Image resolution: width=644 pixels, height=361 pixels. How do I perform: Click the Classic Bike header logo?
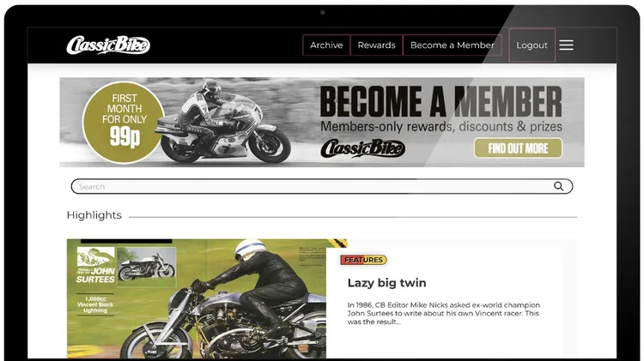pyautogui.click(x=108, y=45)
